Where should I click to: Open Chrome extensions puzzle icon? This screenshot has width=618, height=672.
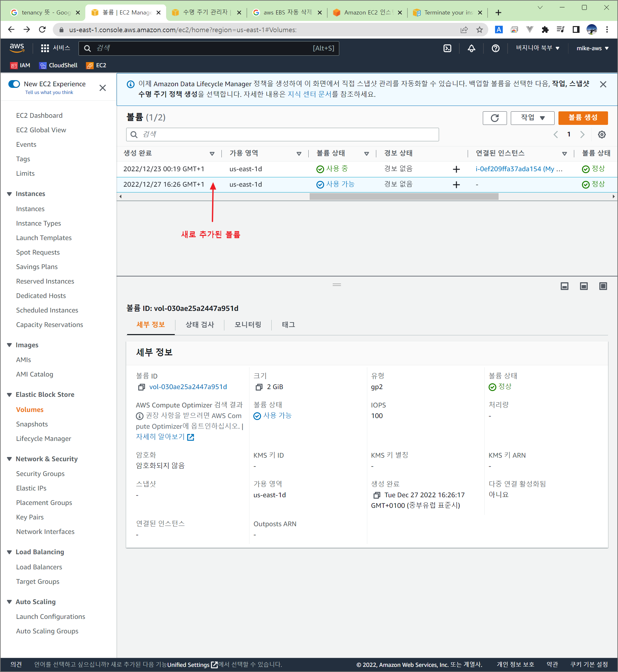[545, 30]
